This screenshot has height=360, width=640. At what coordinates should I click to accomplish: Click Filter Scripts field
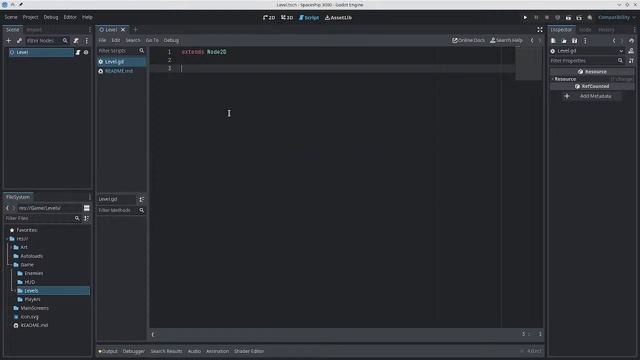(121, 51)
